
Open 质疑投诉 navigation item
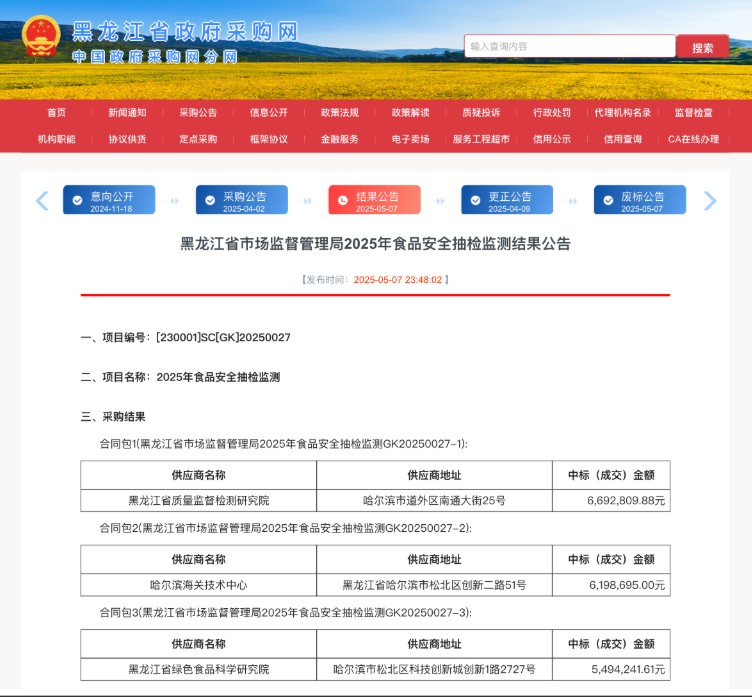click(481, 113)
